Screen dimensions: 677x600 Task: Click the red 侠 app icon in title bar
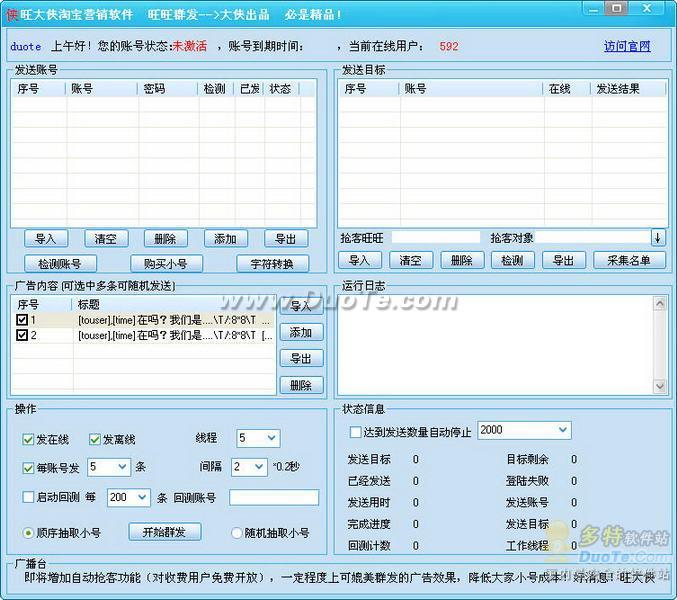[x=12, y=15]
